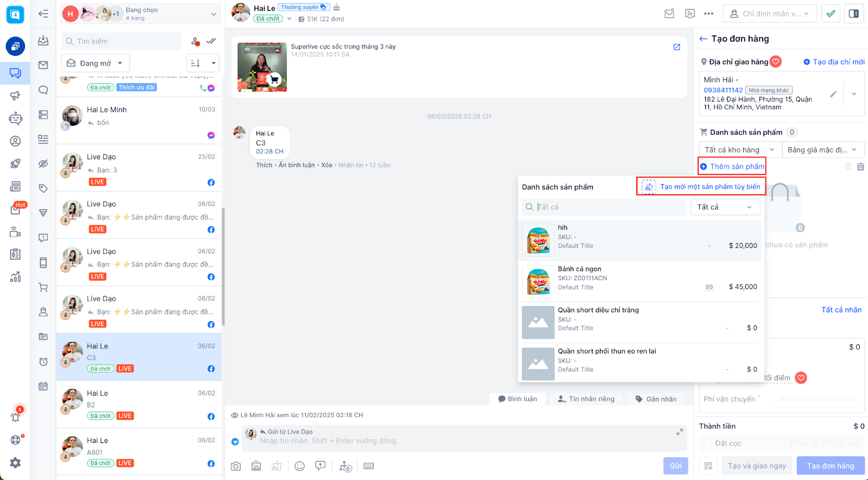Open the Superlive post thumbnail
The width and height of the screenshot is (868, 480).
coord(262,67)
